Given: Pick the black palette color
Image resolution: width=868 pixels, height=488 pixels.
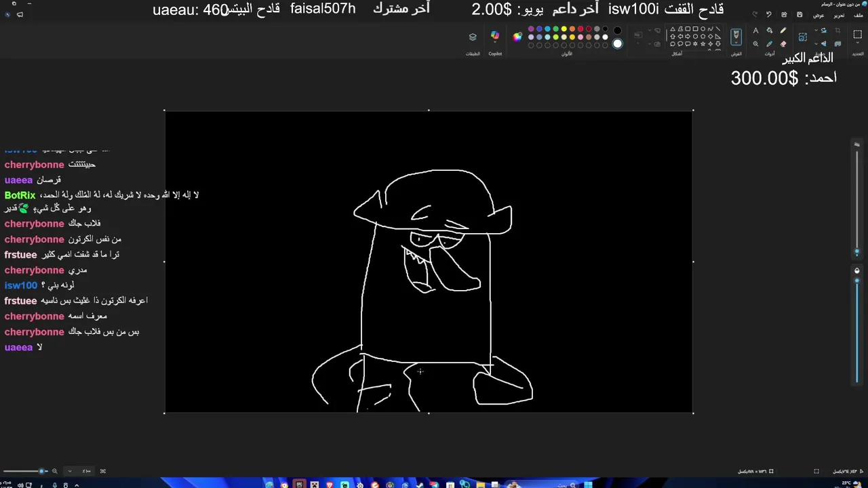Looking at the screenshot, I should (605, 28).
